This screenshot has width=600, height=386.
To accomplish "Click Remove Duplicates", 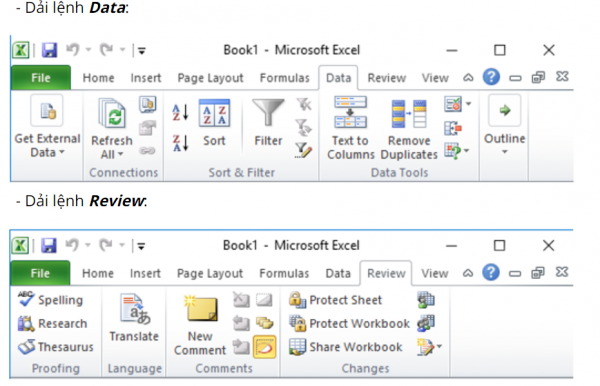I will tap(409, 130).
